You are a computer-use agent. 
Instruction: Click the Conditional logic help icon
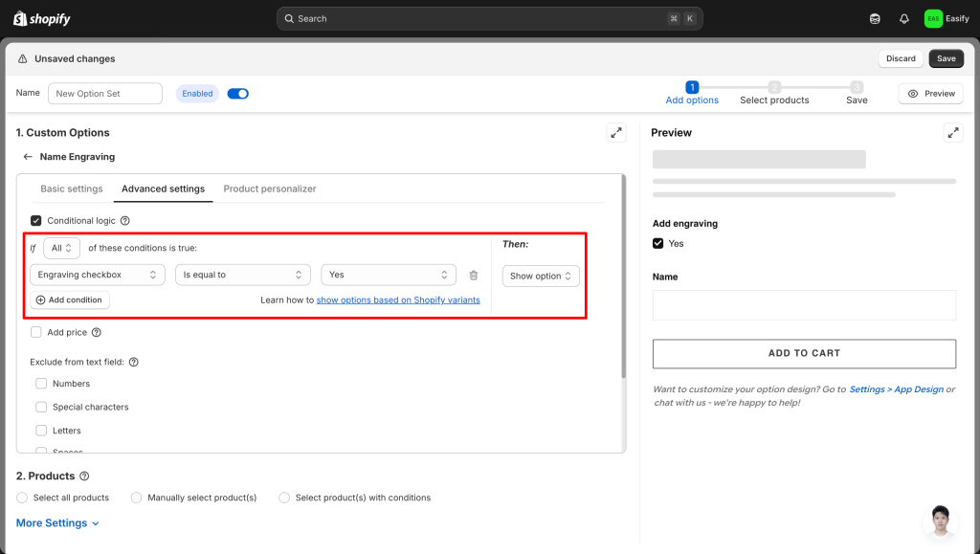pyautogui.click(x=125, y=221)
